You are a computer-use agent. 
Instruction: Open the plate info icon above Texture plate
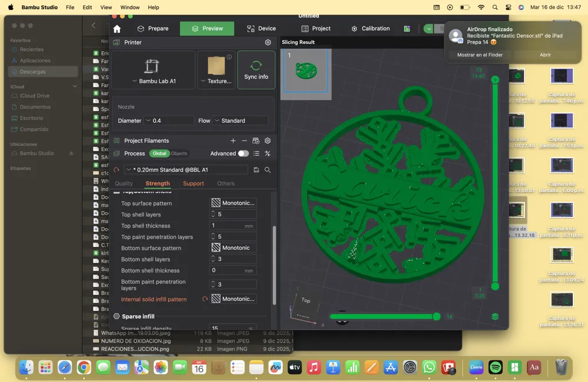tap(229, 57)
